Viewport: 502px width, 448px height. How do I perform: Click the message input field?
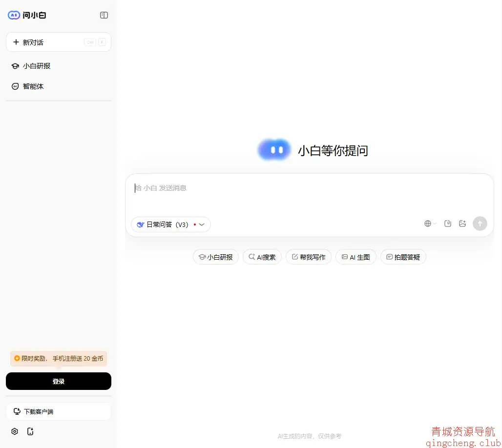309,188
